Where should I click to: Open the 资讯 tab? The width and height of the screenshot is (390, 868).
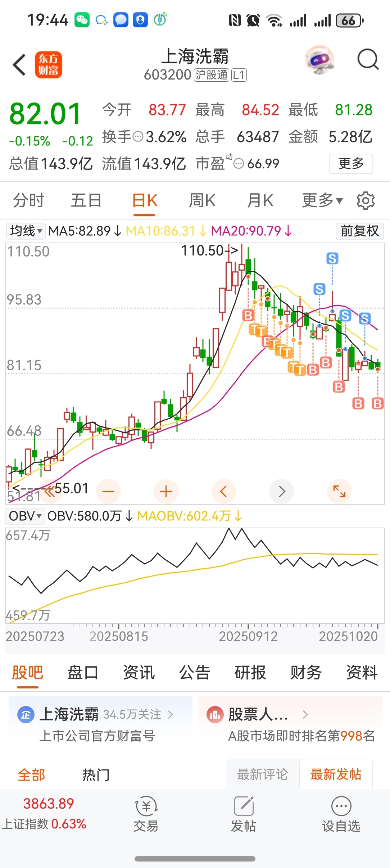(x=139, y=673)
